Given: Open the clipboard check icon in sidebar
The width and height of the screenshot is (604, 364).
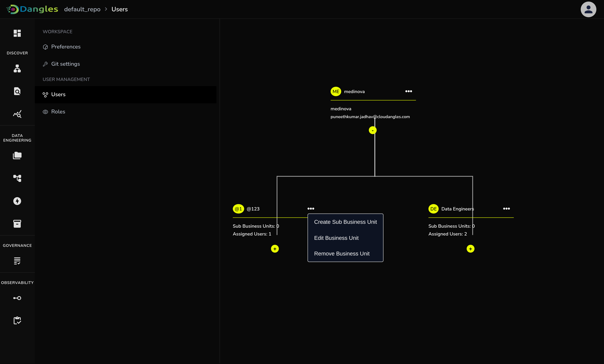Looking at the screenshot, I should click(17, 320).
